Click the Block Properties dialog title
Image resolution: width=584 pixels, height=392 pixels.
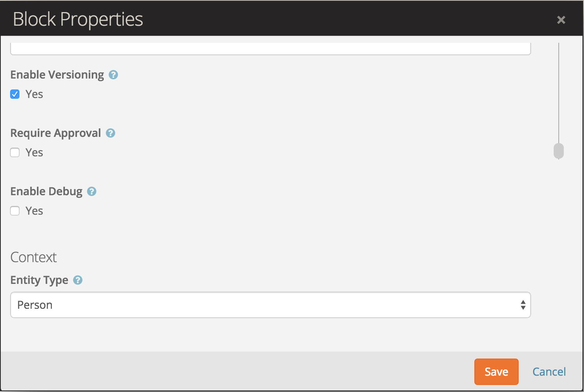coord(77,18)
